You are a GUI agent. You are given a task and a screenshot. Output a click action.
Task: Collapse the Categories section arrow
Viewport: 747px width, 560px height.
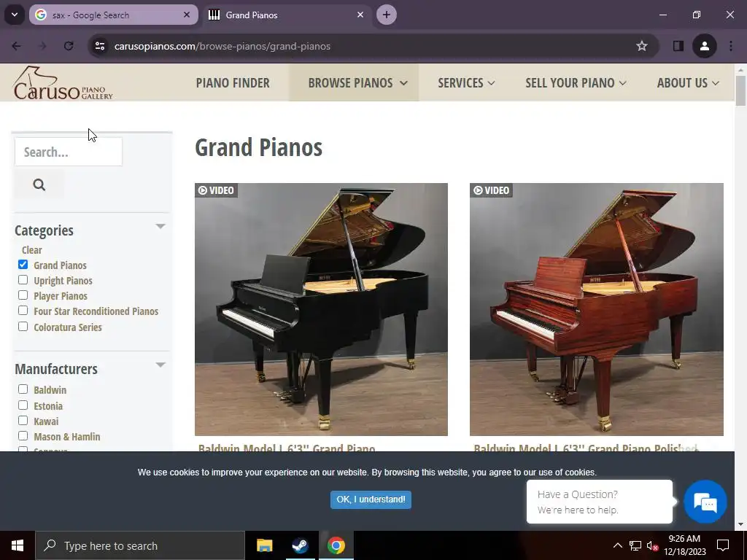(160, 226)
